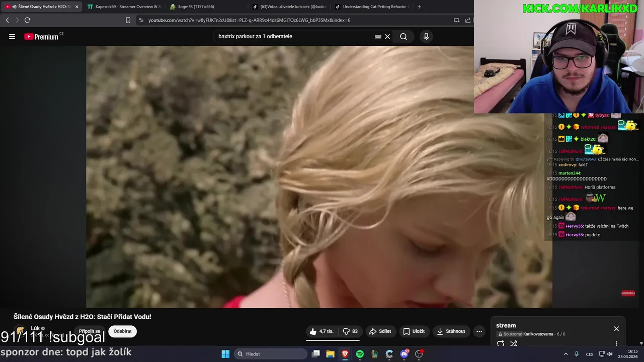Screen dimensions: 644x362
Task: Open site settings icon beside URL
Action: (x=141, y=20)
